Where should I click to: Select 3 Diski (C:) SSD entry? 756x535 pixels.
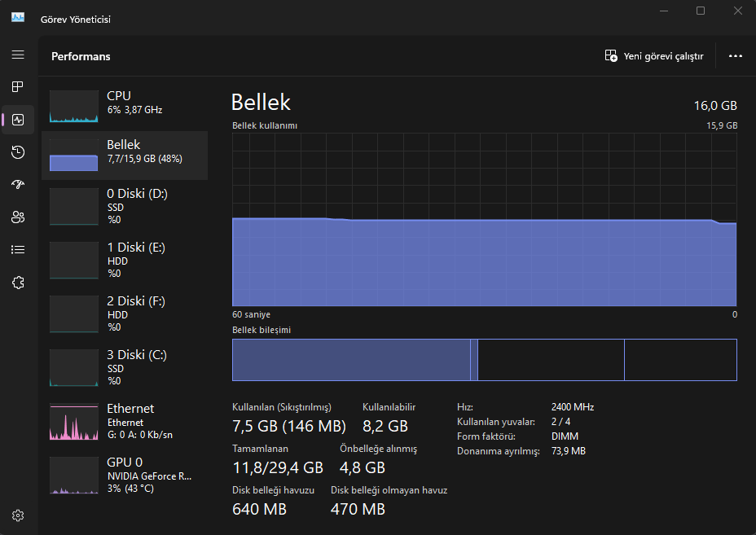(x=125, y=368)
